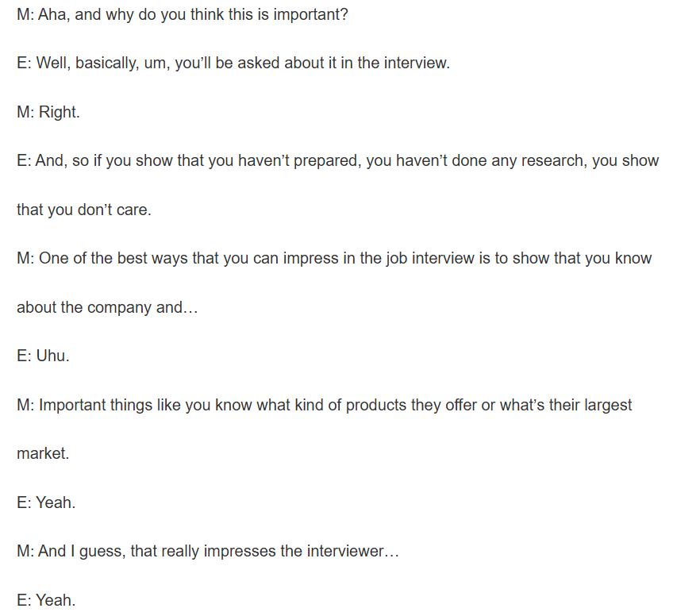
Task: Click the text "about the company and…"
Action: pos(107,307)
